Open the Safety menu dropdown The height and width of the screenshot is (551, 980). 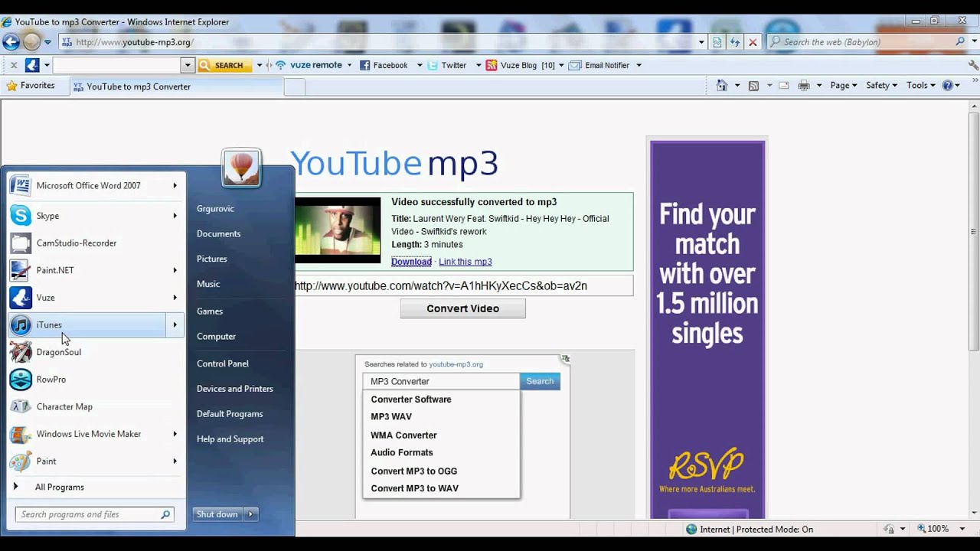point(881,86)
